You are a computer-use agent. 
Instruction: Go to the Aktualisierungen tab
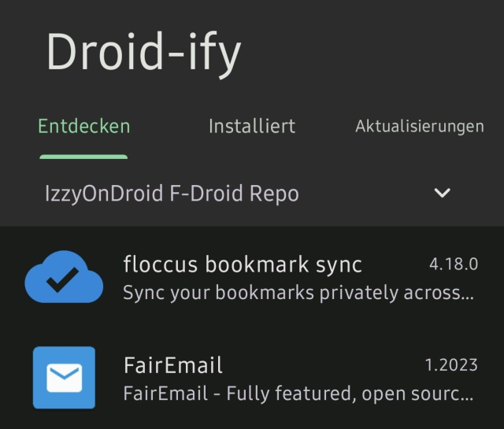[x=419, y=126]
